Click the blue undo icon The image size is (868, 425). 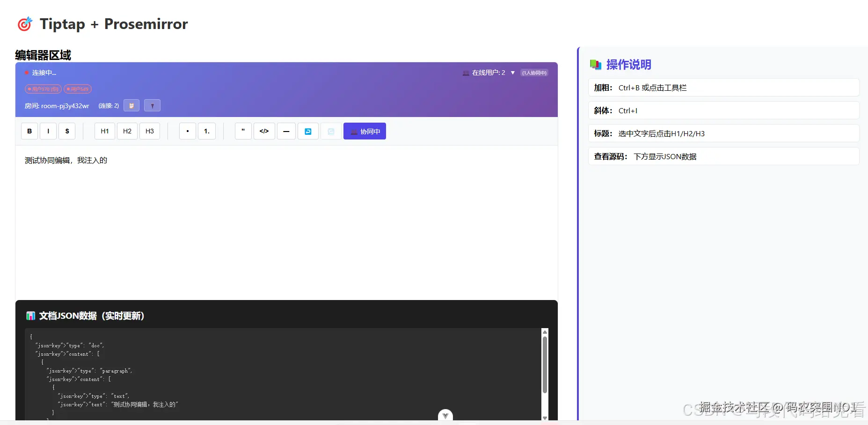click(x=308, y=131)
